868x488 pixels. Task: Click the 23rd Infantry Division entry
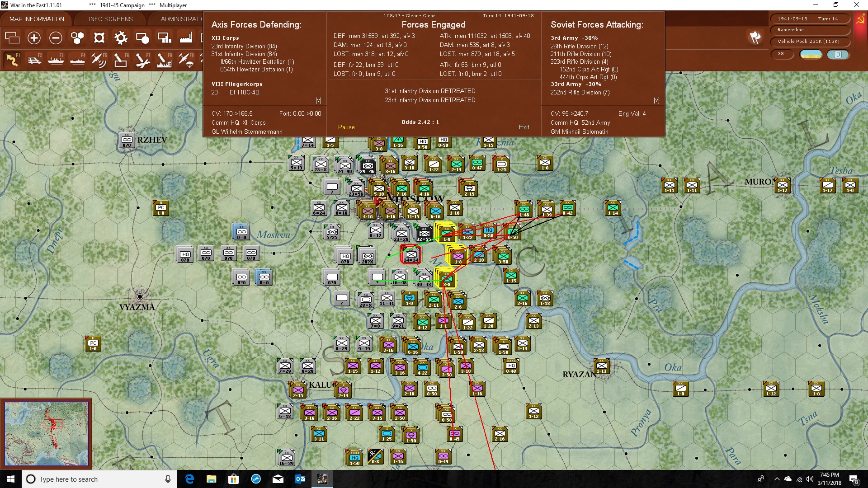(x=244, y=47)
